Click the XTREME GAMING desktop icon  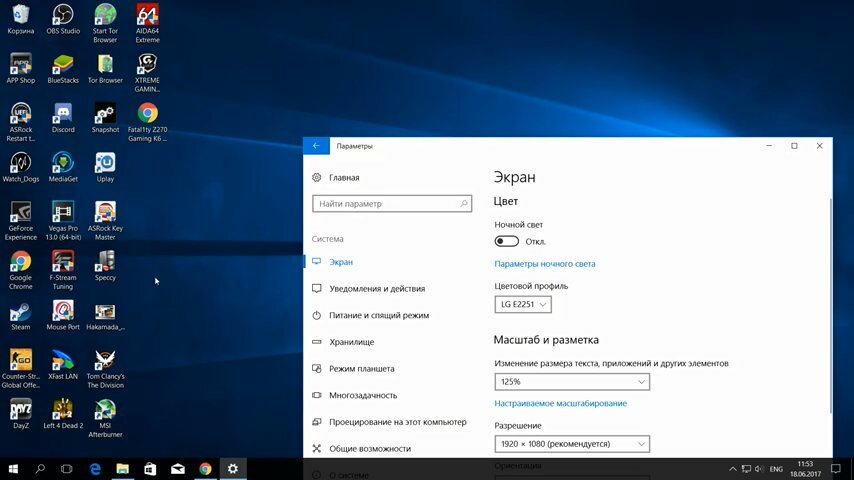click(x=148, y=72)
